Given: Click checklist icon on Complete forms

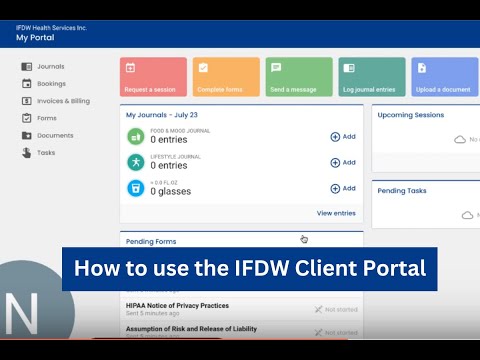Looking at the screenshot, I should coord(203,68).
